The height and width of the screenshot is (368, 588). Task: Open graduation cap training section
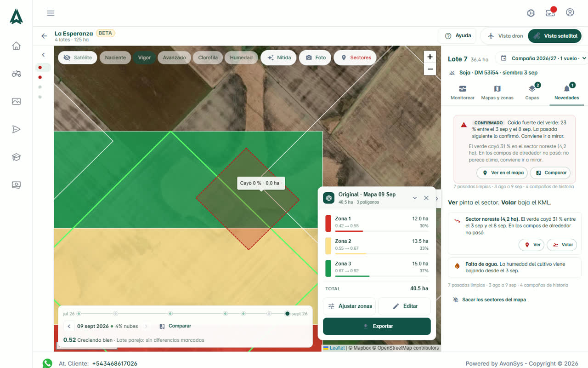coord(16,157)
